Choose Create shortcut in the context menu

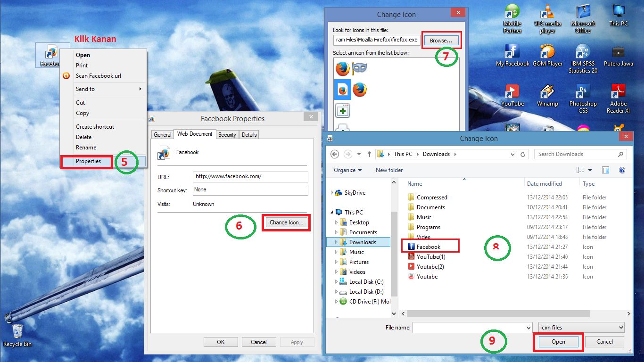104,127
